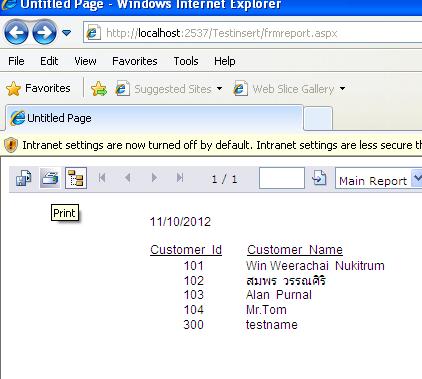The image size is (422, 379).
Task: Go to last page of report
Action: point(180,178)
